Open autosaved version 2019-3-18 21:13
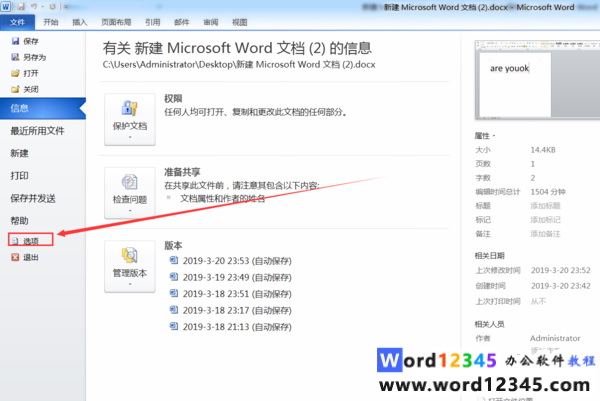600x401 pixels. pyautogui.click(x=237, y=327)
